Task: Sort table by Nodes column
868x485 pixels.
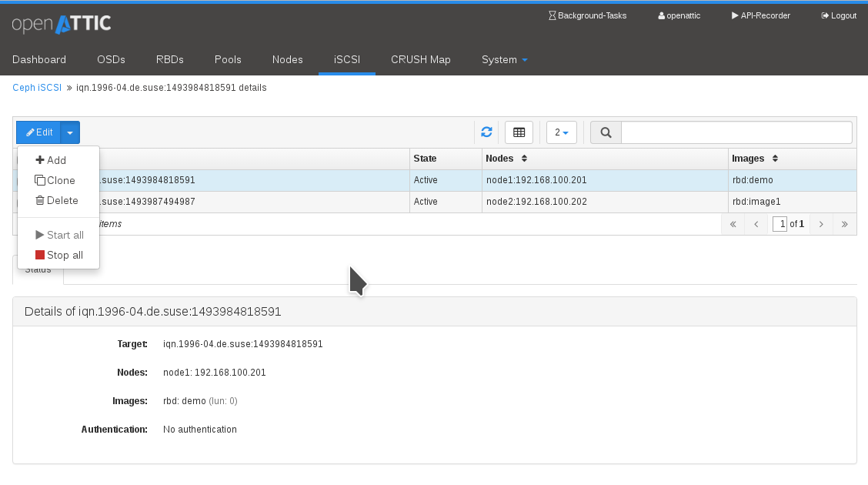Action: [506, 159]
